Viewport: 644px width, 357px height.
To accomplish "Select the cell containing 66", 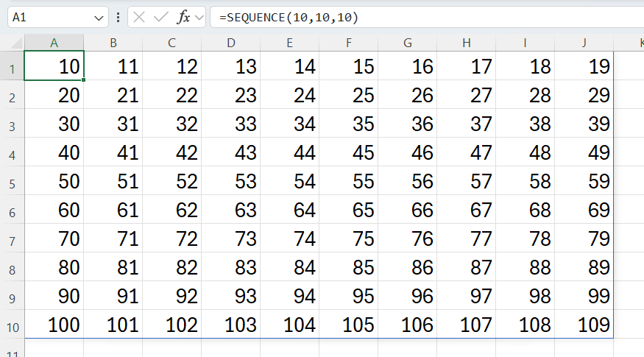I will click(408, 210).
